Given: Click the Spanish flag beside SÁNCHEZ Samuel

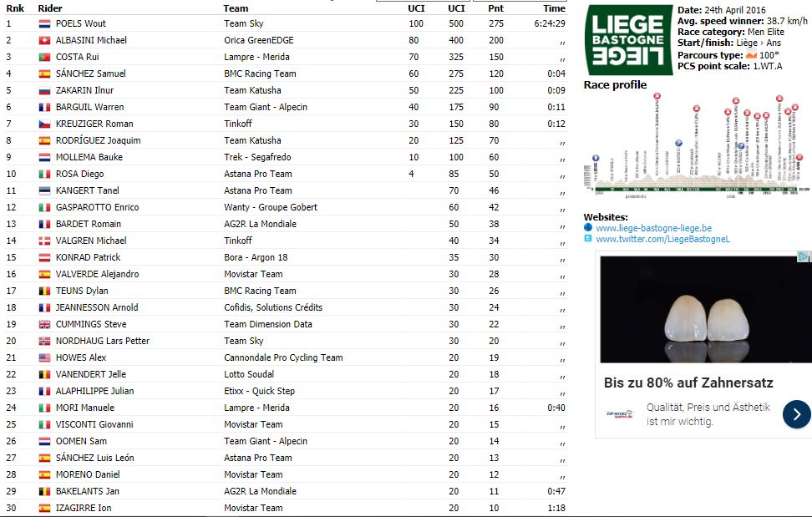Looking at the screenshot, I should tap(44, 73).
